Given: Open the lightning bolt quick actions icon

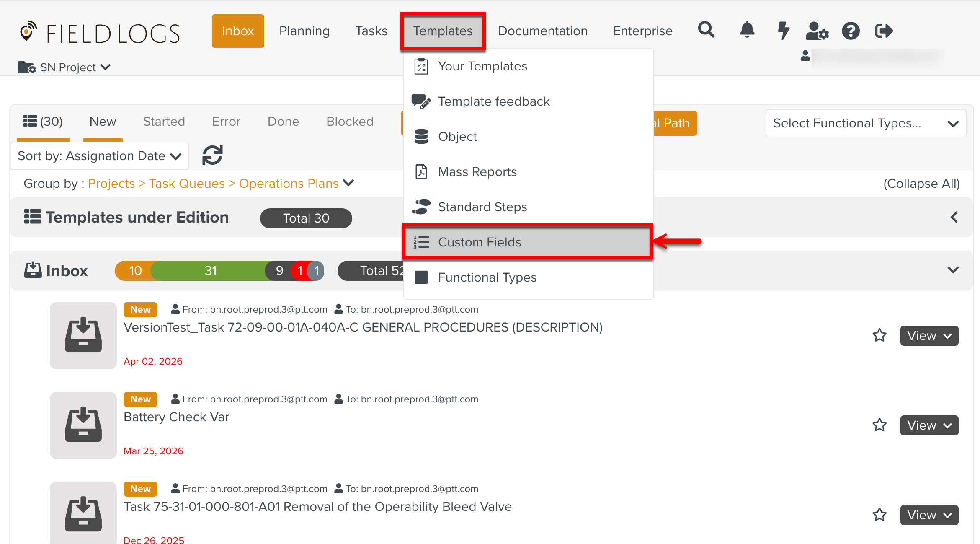Looking at the screenshot, I should 783,30.
